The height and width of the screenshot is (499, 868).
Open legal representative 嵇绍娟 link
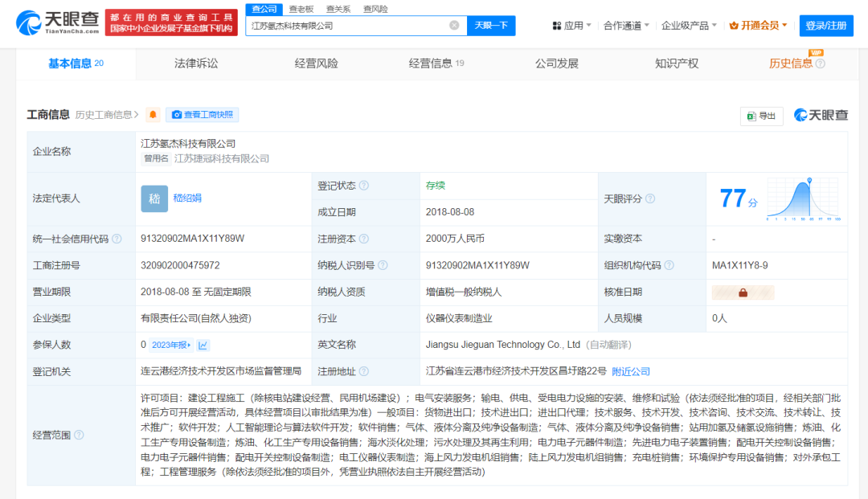pos(187,198)
